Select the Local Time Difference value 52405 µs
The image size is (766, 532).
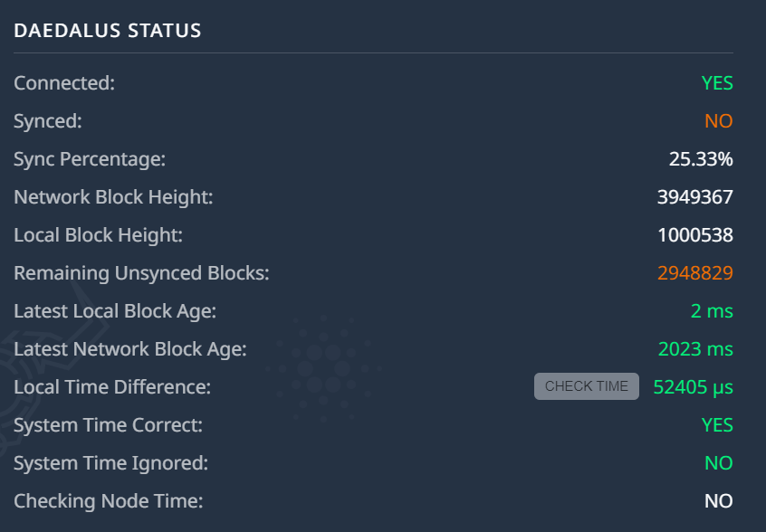[x=694, y=386]
